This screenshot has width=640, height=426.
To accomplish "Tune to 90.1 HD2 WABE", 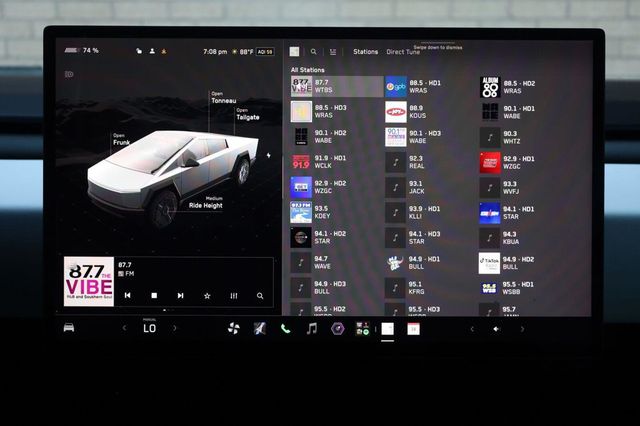I will [337, 137].
